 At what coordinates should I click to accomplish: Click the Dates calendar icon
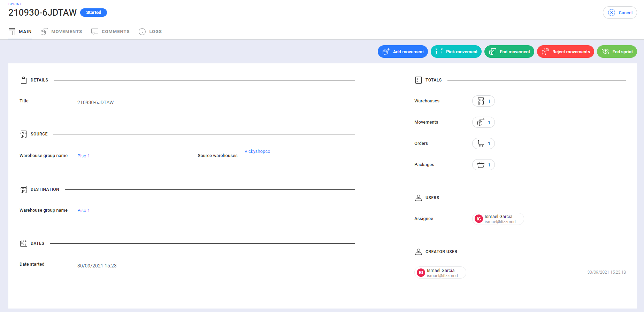tap(24, 243)
